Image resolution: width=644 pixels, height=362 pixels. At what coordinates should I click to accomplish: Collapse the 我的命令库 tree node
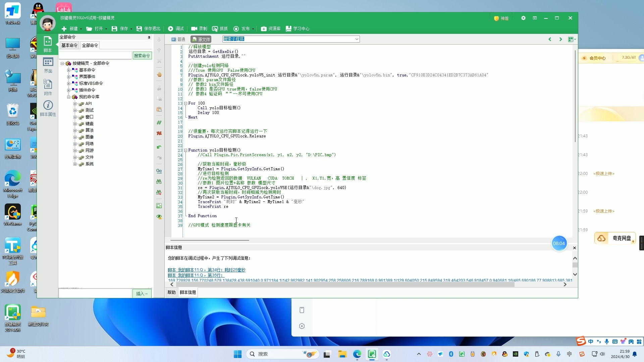[x=69, y=97]
